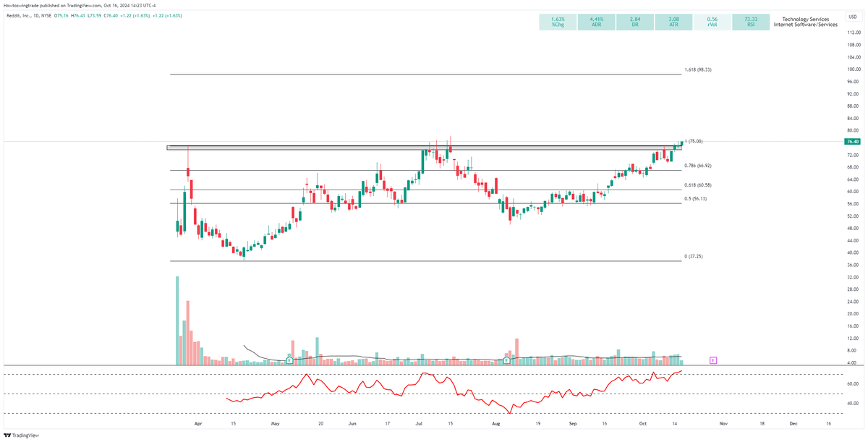Click the 36.00 price axis label
Screen dimensions: 868x442
pos(852,265)
